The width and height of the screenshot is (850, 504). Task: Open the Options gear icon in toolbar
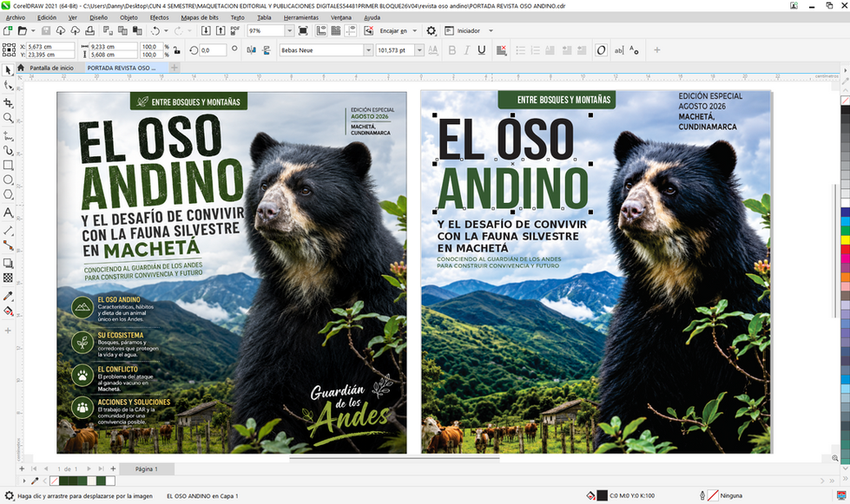tap(431, 31)
